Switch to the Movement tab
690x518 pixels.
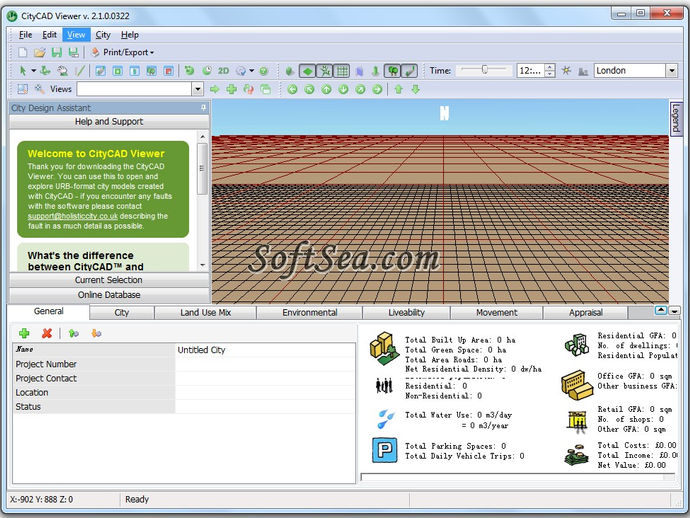496,312
